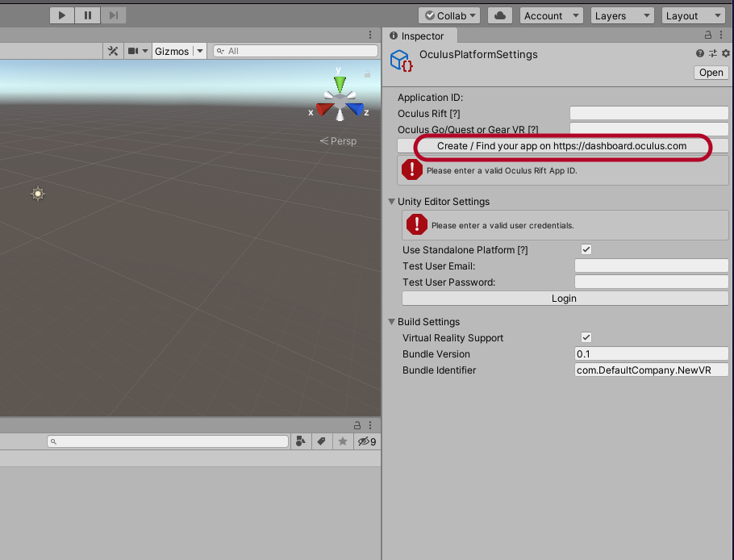
Task: Toggle hidden packages visibility eye count
Action: coord(367,441)
